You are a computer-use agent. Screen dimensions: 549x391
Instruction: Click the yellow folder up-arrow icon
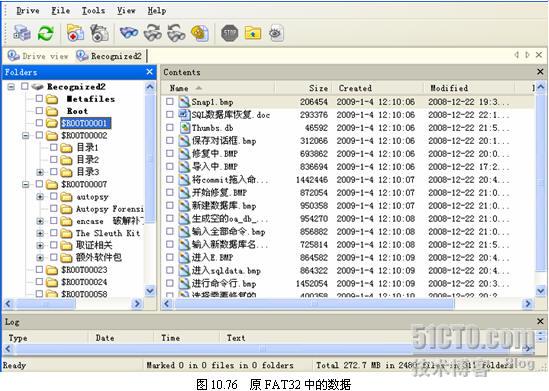pos(253,33)
